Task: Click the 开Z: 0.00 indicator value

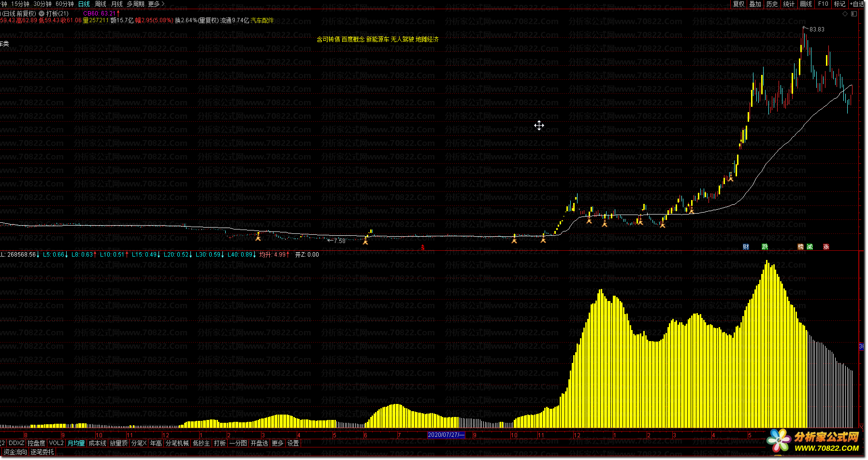Action: click(x=307, y=255)
